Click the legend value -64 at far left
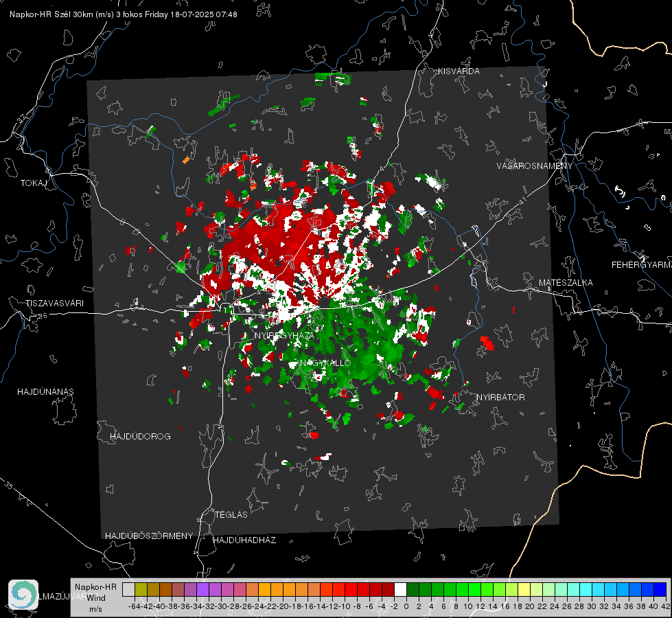672x618 pixels. [x=135, y=606]
